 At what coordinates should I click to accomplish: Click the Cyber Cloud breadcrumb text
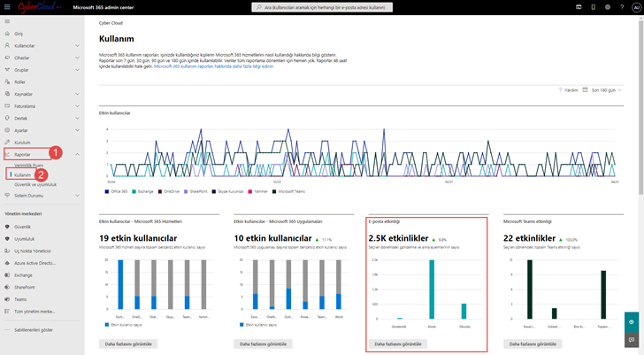click(x=111, y=23)
